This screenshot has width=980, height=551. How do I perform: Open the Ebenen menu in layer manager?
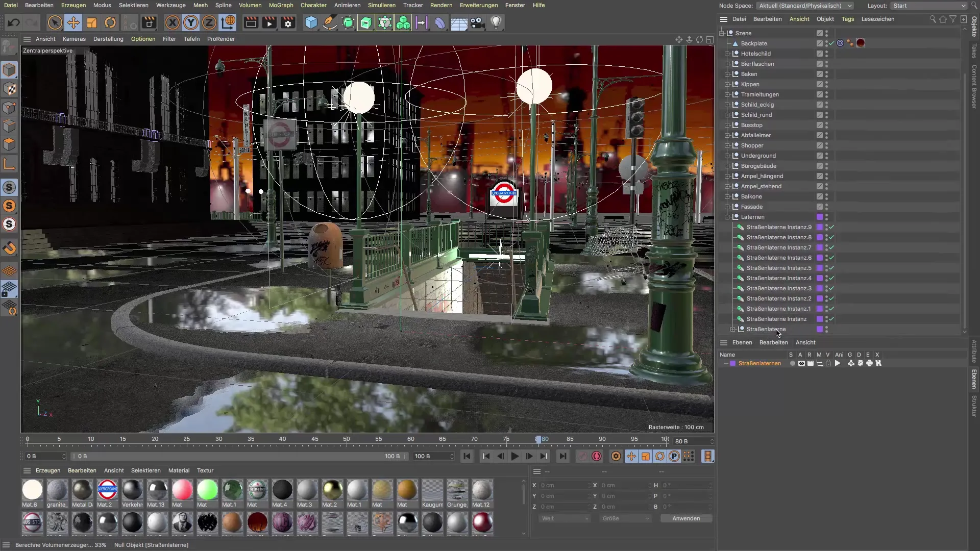pyautogui.click(x=742, y=342)
